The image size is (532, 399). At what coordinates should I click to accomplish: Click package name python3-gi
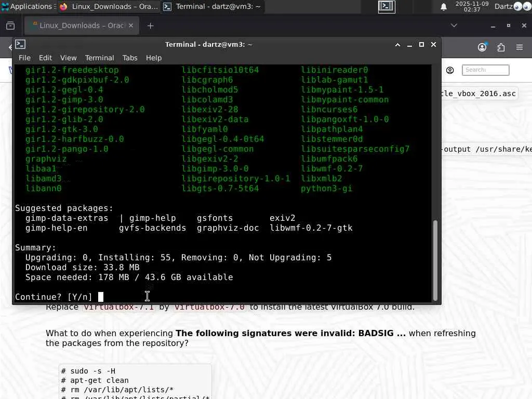pyautogui.click(x=326, y=188)
